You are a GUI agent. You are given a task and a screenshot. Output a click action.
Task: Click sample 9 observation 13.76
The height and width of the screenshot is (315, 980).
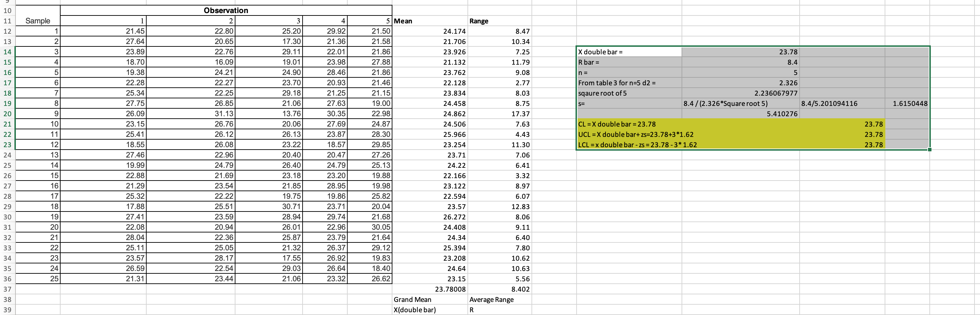(x=268, y=113)
